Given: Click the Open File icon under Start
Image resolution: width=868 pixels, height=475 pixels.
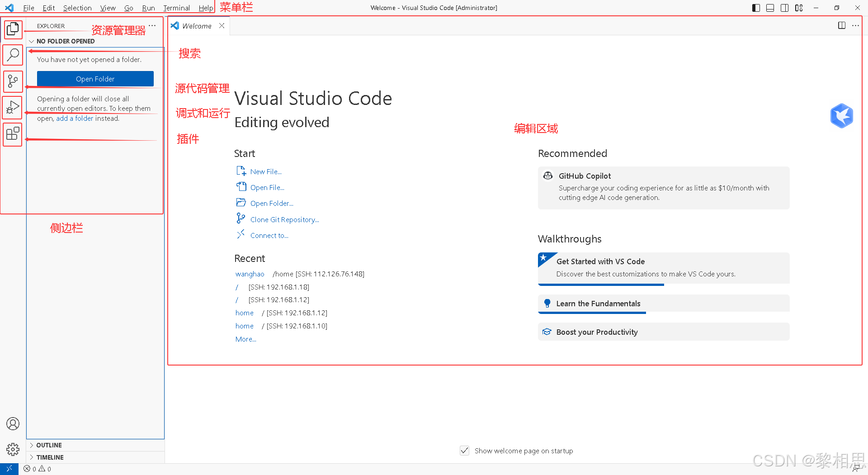Looking at the screenshot, I should click(241, 187).
